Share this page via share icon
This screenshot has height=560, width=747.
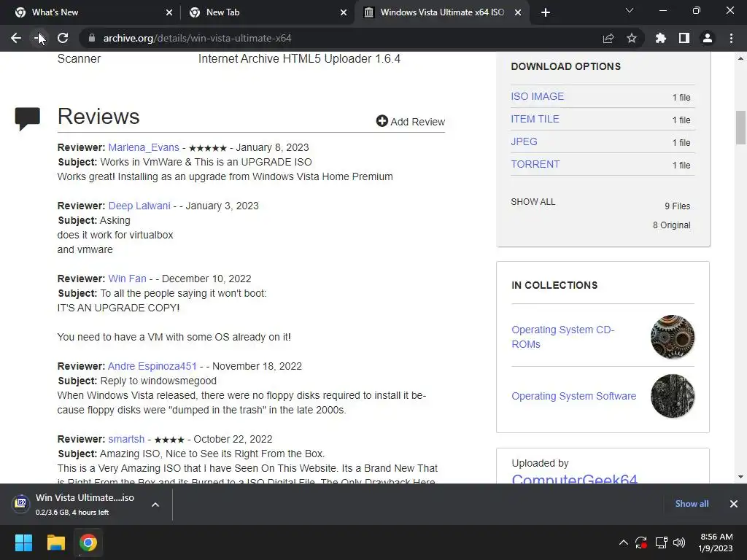608,38
